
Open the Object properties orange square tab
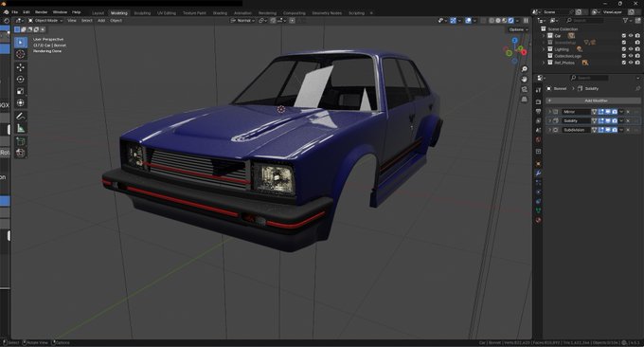[539, 164]
